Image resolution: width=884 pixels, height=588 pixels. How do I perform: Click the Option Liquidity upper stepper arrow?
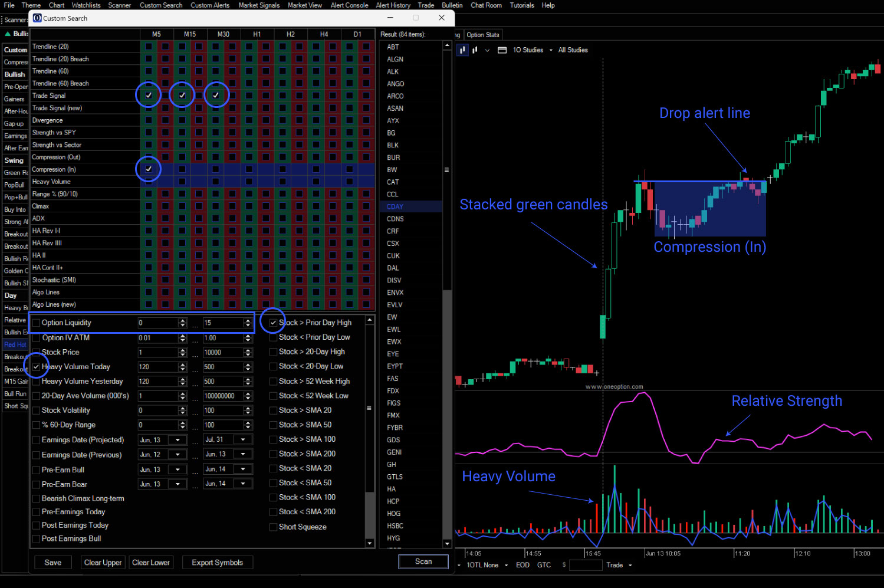pyautogui.click(x=182, y=320)
